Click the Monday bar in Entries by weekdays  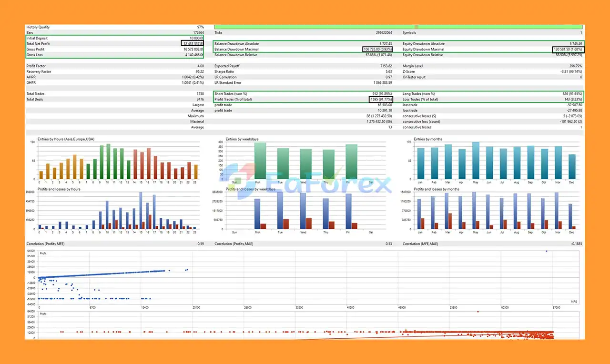(260, 161)
